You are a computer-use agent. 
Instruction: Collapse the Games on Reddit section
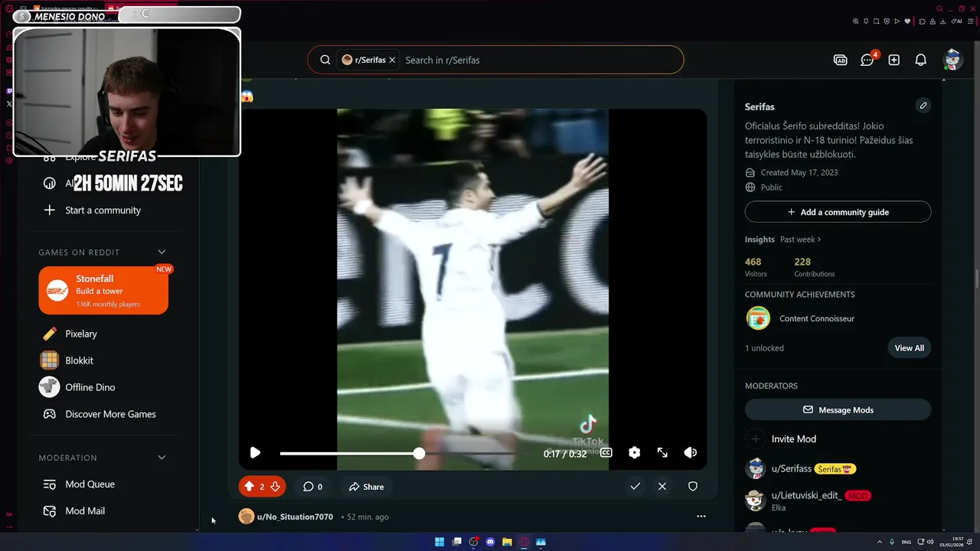[162, 252]
